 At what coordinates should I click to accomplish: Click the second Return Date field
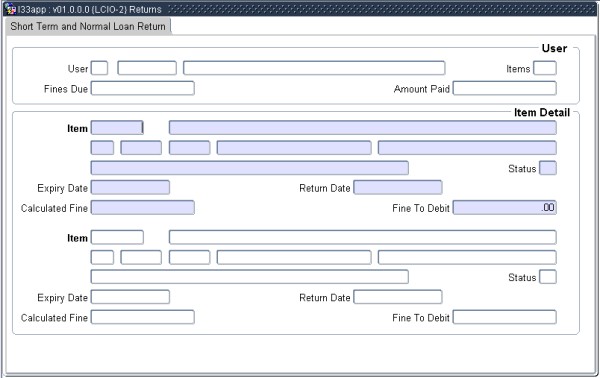398,297
